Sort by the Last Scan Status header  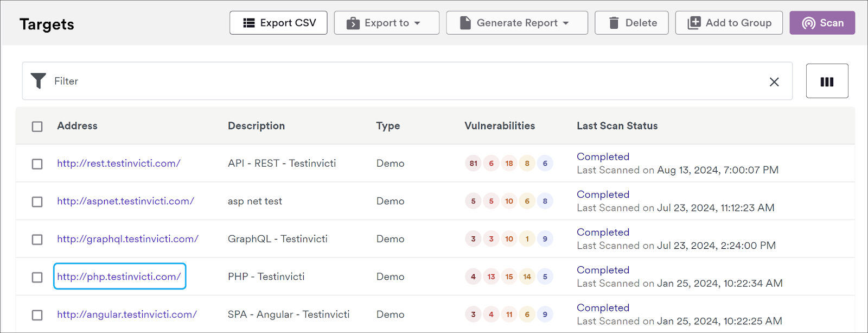pyautogui.click(x=617, y=125)
